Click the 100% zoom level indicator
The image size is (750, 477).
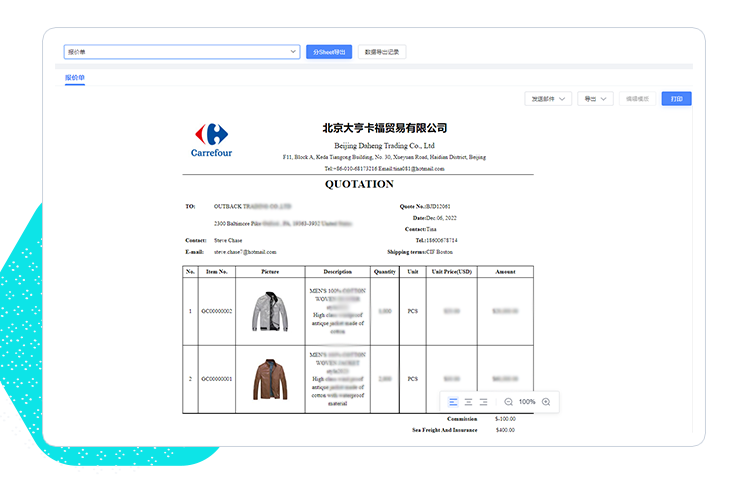tap(527, 401)
